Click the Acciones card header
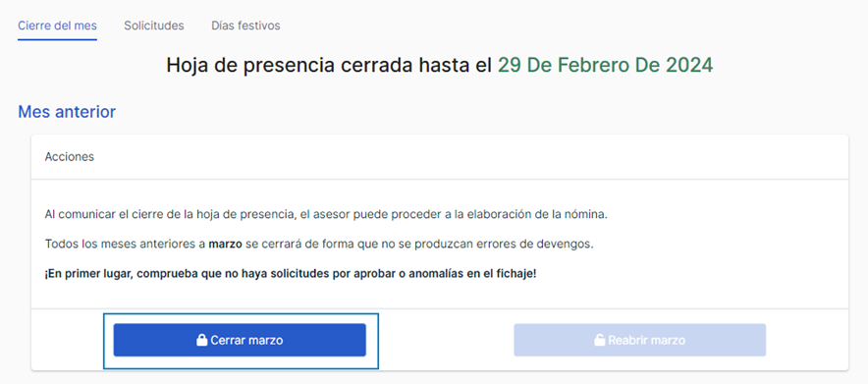868x384 pixels. click(x=440, y=156)
